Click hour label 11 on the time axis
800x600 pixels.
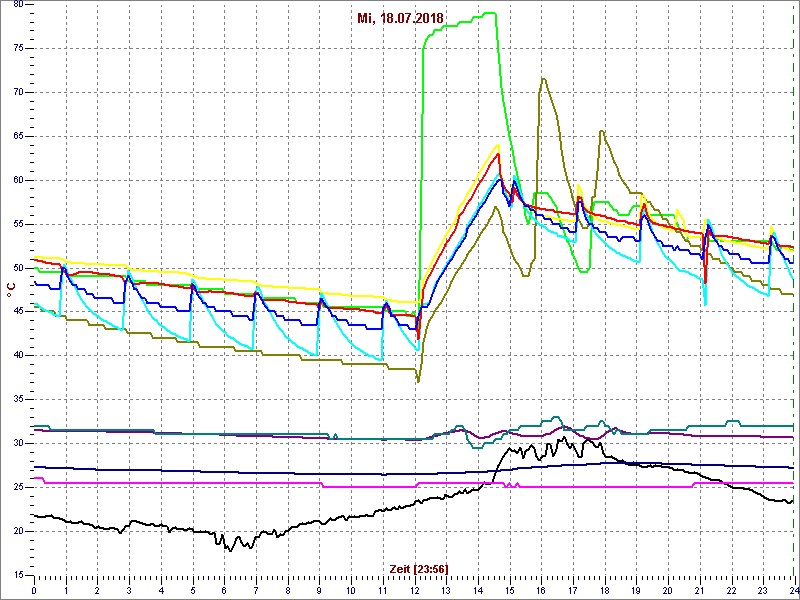[382, 590]
